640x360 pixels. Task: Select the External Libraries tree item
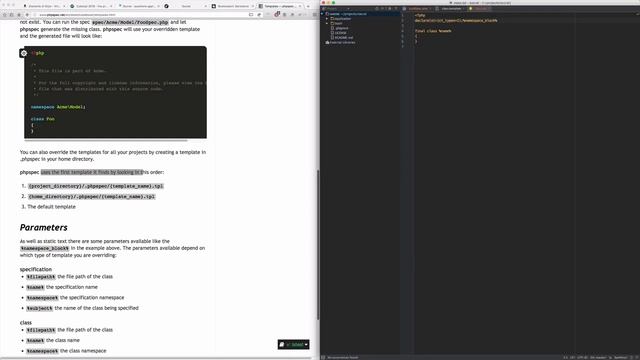click(340, 42)
